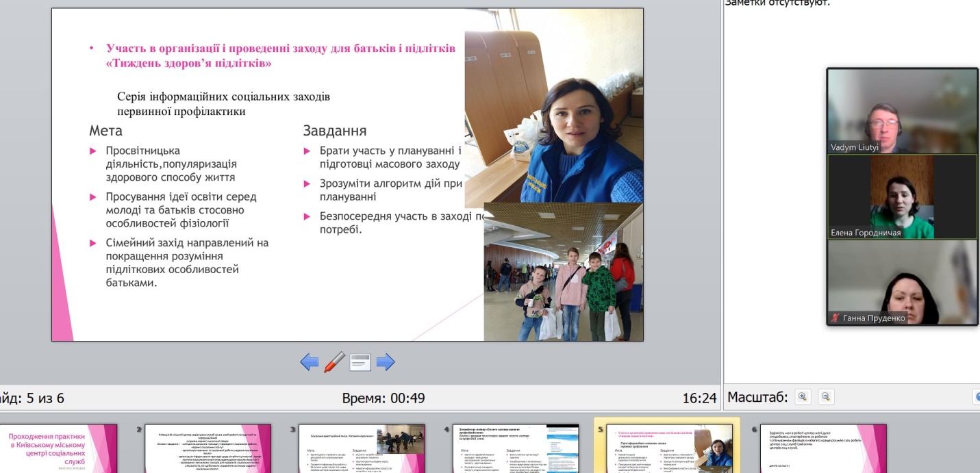Zoom in on the notes text
980x473 pixels.
click(803, 397)
